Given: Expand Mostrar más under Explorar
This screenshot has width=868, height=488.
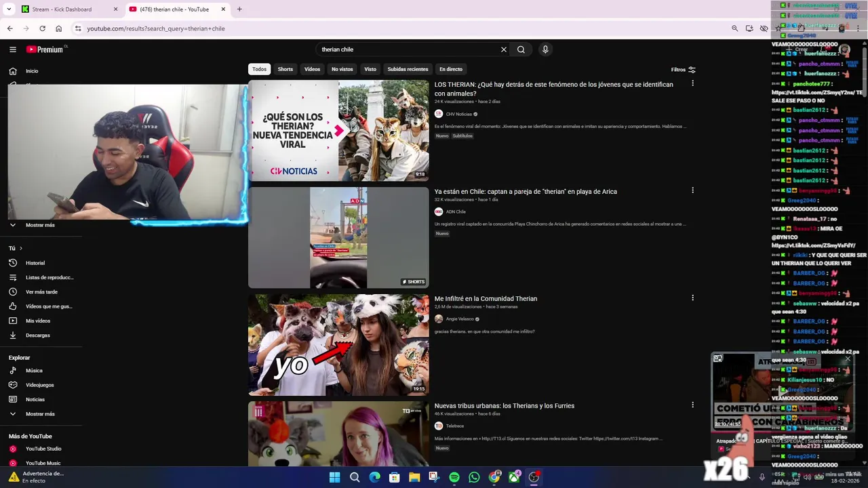Looking at the screenshot, I should click(x=40, y=414).
